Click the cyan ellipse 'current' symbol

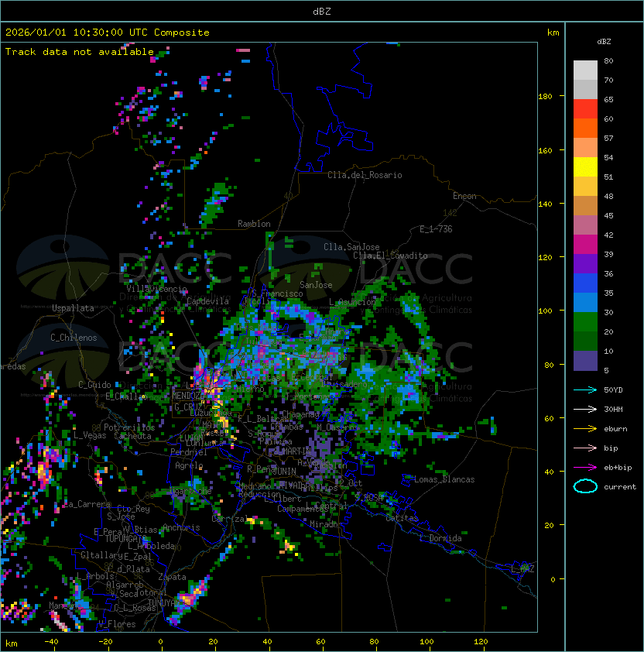(x=585, y=486)
